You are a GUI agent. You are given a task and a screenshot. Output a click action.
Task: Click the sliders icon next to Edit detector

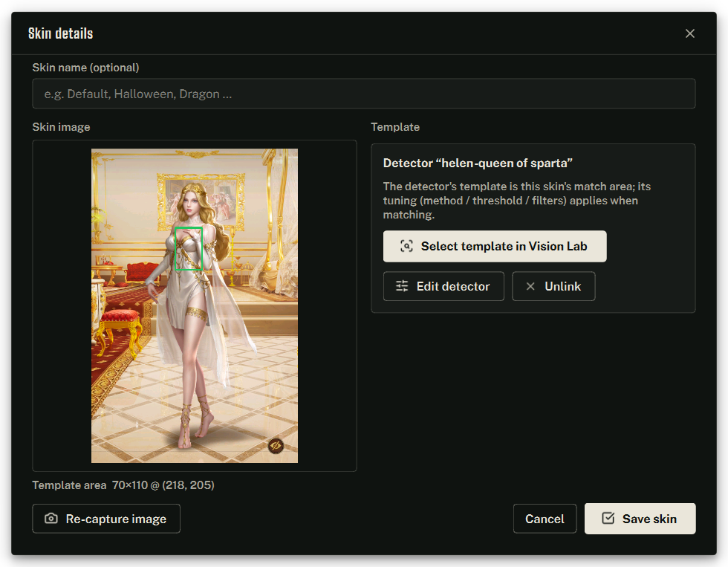(402, 286)
